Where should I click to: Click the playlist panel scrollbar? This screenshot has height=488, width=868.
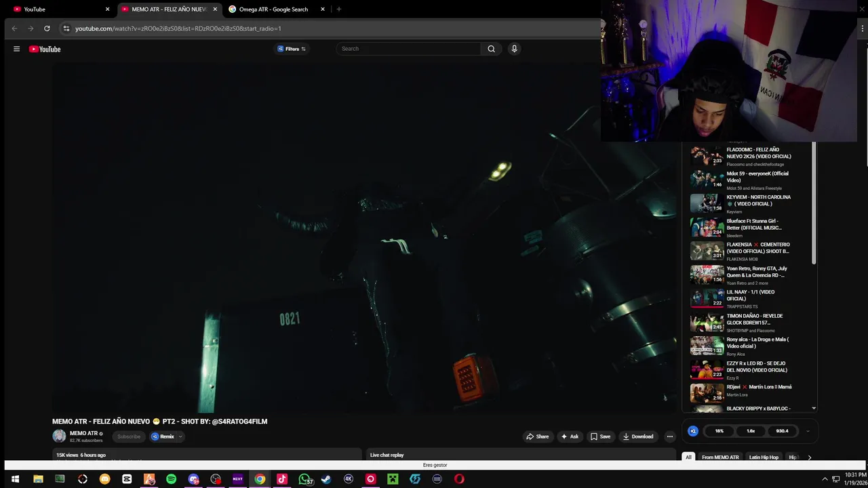814,203
